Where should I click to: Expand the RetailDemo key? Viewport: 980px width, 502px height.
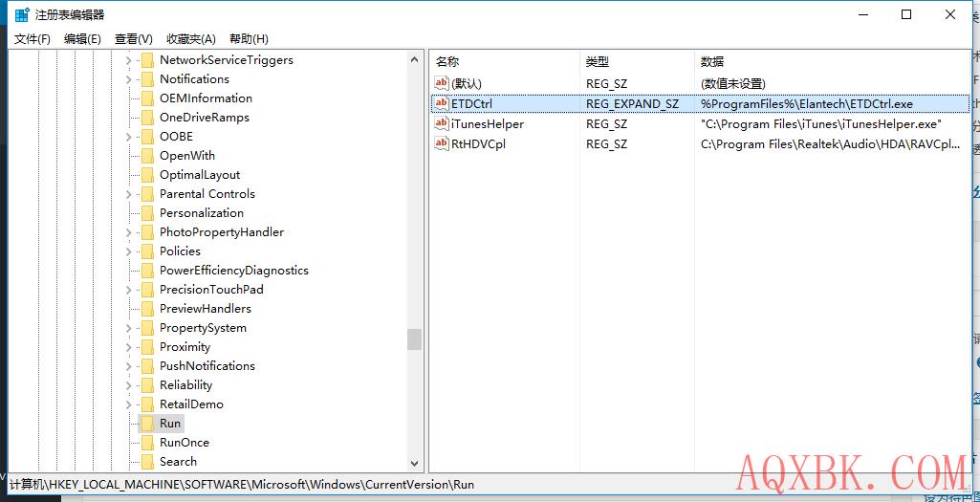(129, 404)
